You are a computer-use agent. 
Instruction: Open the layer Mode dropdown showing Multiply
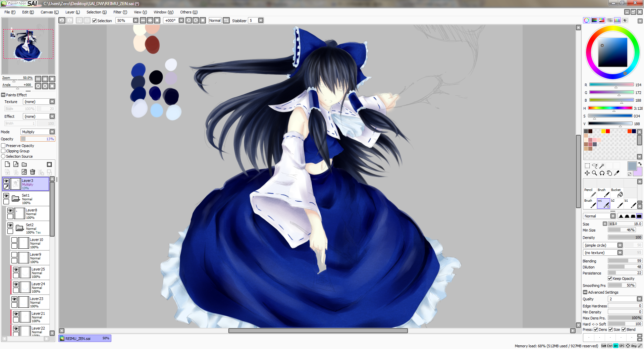point(38,132)
